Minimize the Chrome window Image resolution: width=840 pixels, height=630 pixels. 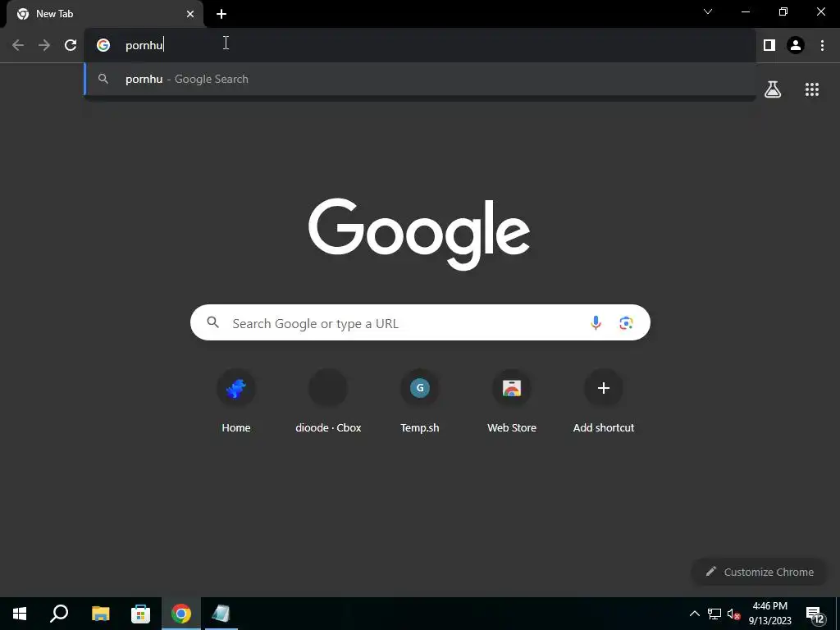click(x=745, y=11)
